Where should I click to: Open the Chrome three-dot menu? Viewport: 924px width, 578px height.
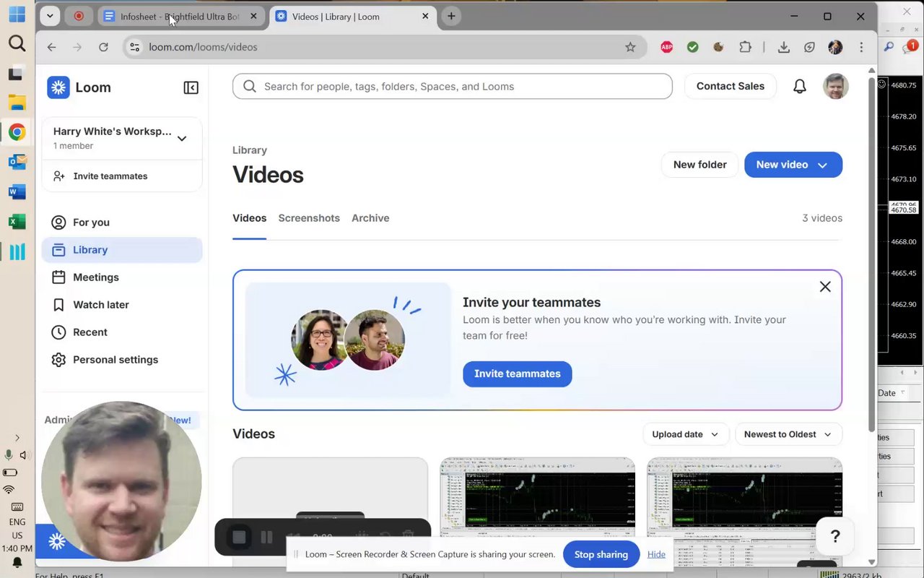[x=861, y=47]
